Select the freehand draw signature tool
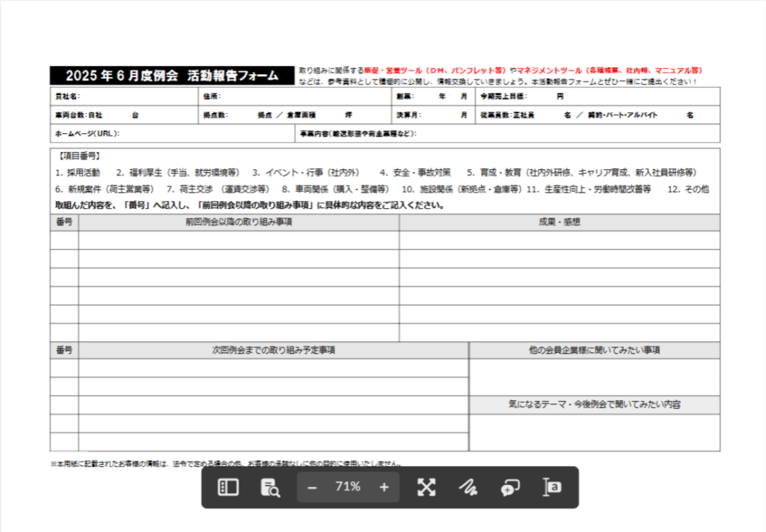 pos(468,487)
